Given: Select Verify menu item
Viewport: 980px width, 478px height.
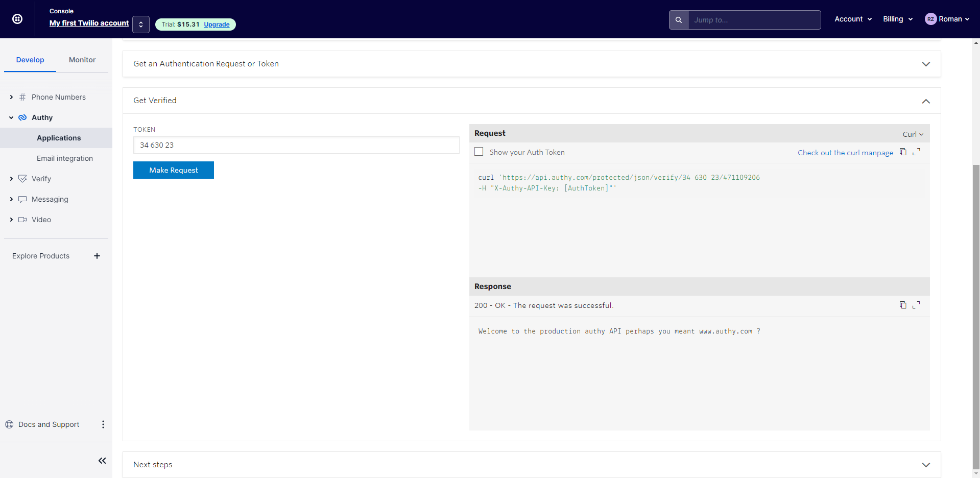Looking at the screenshot, I should 41,179.
